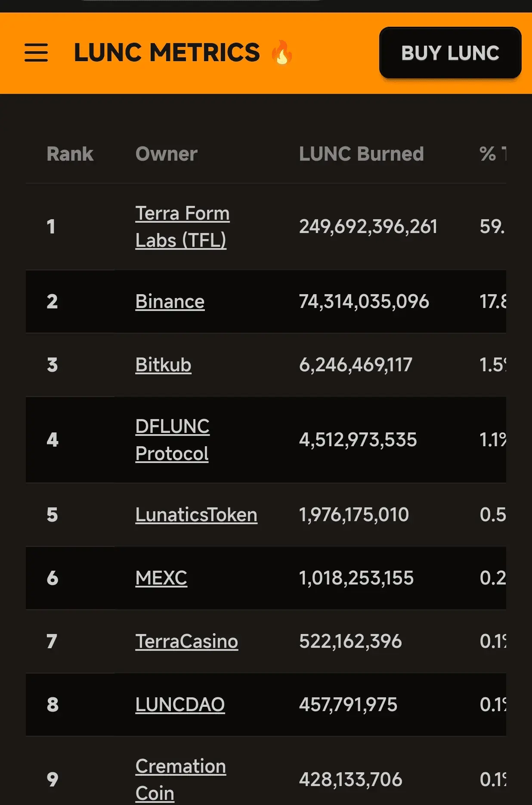Viewport: 532px width, 805px height.
Task: Click TFL burned amount 249,692,396,261
Action: (368, 227)
